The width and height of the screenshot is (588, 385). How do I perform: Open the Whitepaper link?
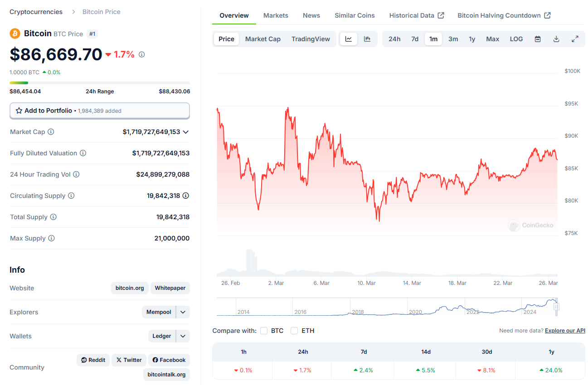click(x=170, y=288)
